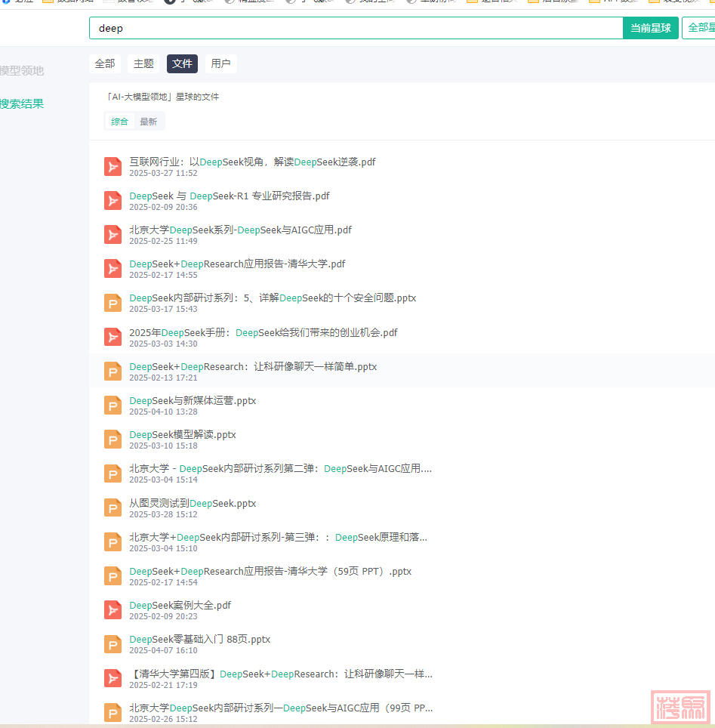
Task: Open 北京大学DeepSeek系列-DeepSeek与AIGC应用.pdf
Action: 240,230
